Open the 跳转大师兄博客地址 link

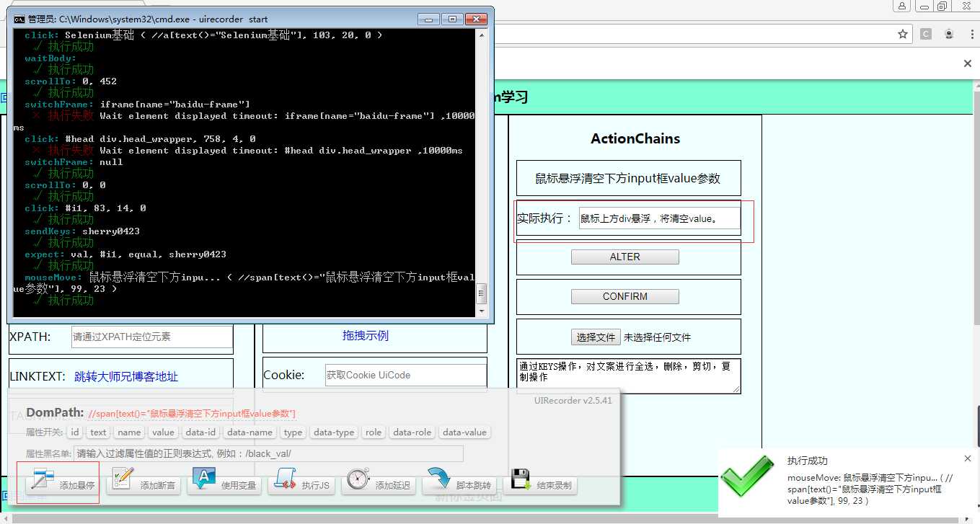coord(126,376)
